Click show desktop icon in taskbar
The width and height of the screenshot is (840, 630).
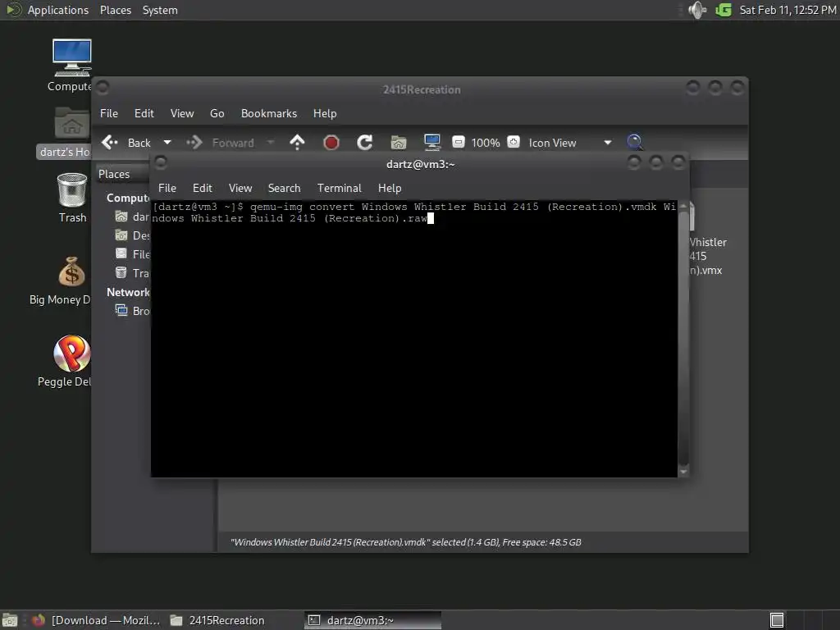[x=10, y=620]
